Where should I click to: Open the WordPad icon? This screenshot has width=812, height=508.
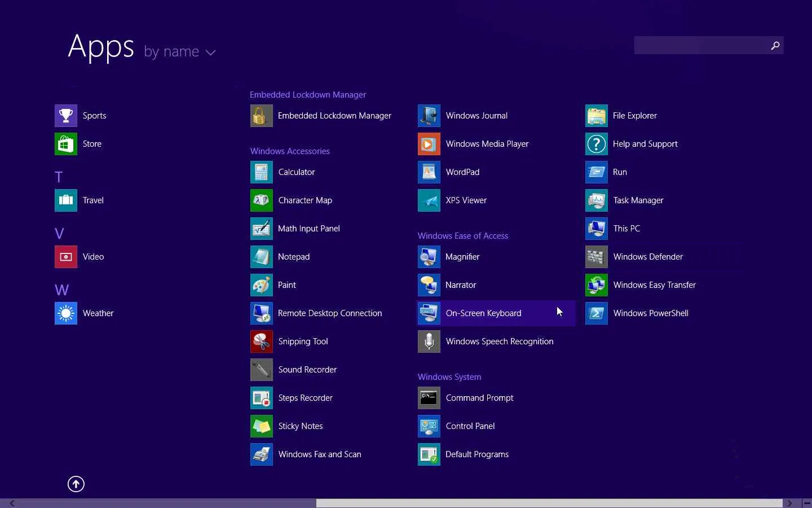tap(429, 172)
